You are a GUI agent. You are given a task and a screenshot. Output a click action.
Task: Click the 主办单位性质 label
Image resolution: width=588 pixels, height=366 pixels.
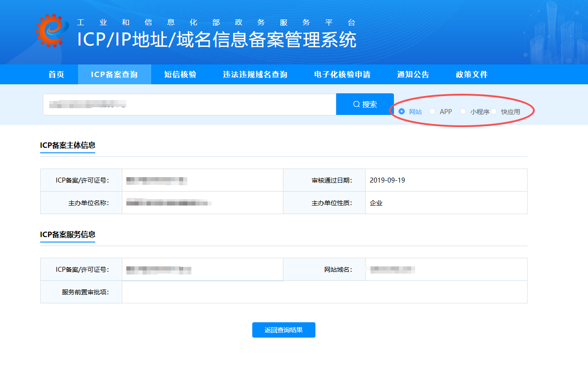[332, 203]
